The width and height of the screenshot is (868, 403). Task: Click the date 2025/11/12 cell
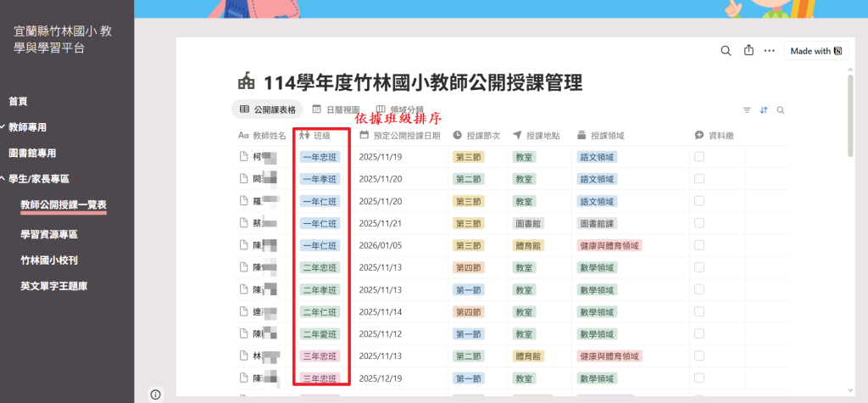click(x=381, y=334)
